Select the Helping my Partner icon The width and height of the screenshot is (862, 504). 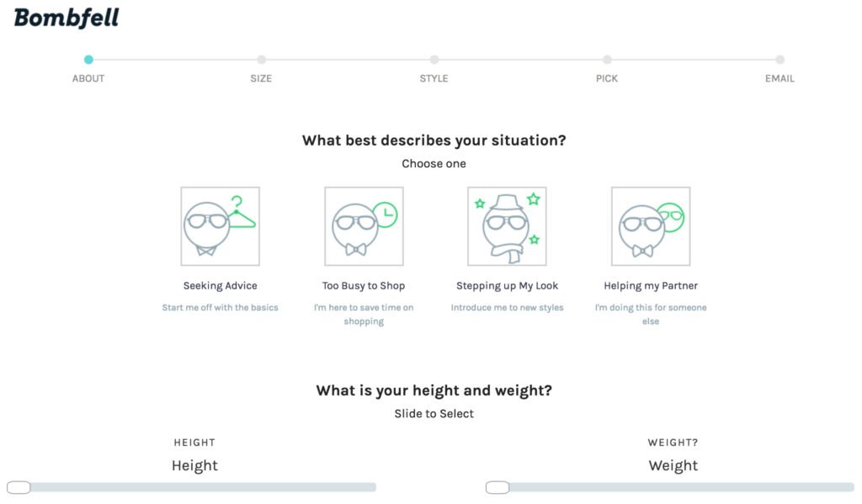coord(651,225)
